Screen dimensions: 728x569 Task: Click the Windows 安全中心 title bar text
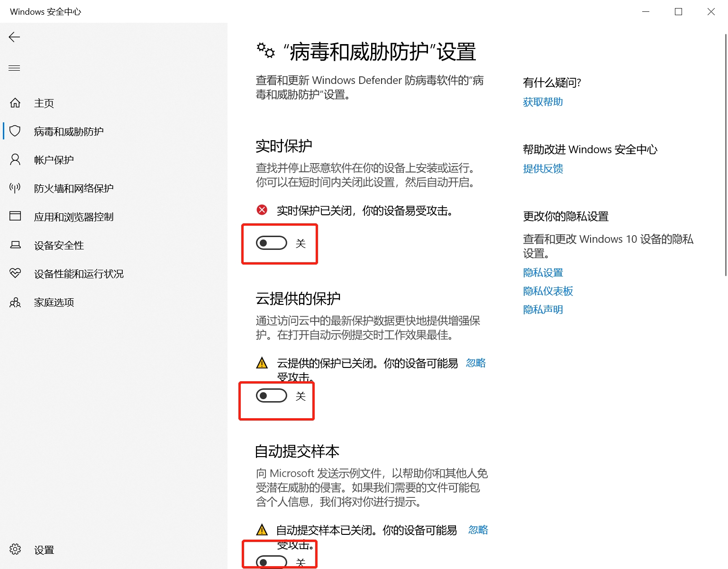pos(45,11)
